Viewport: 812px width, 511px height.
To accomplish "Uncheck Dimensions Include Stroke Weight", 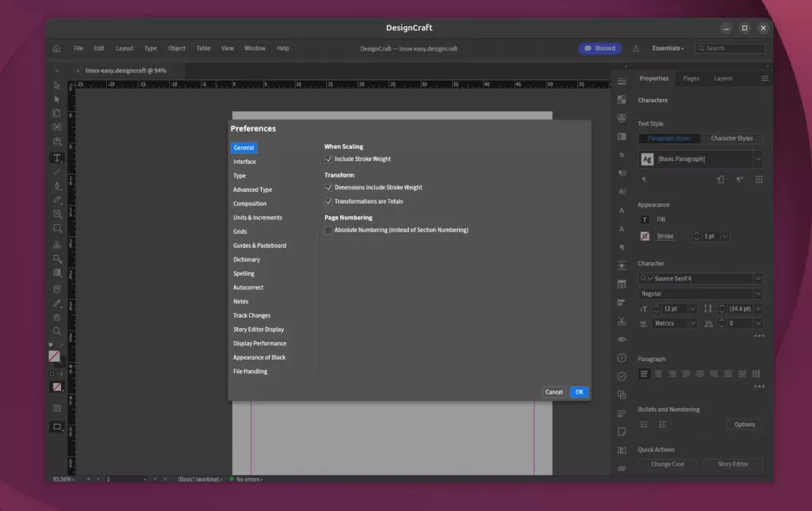I will point(328,188).
